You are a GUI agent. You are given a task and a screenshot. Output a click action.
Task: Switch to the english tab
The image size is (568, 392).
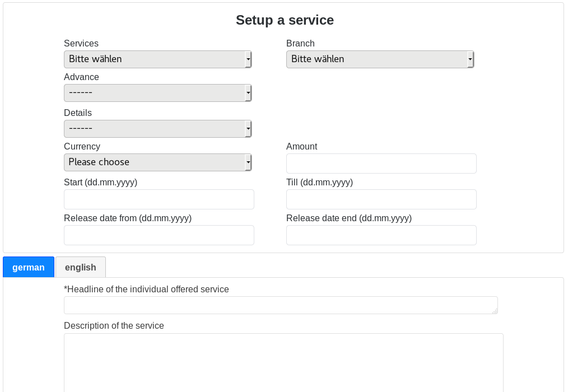(x=81, y=267)
